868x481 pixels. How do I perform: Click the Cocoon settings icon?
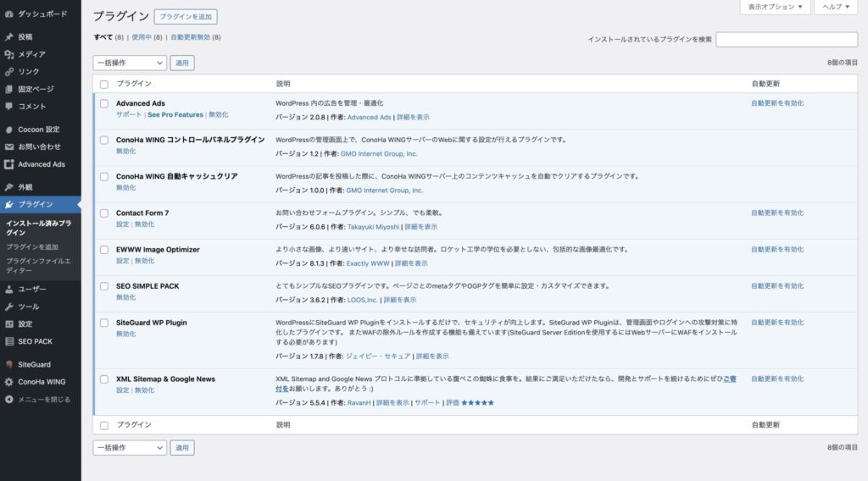pos(8,130)
